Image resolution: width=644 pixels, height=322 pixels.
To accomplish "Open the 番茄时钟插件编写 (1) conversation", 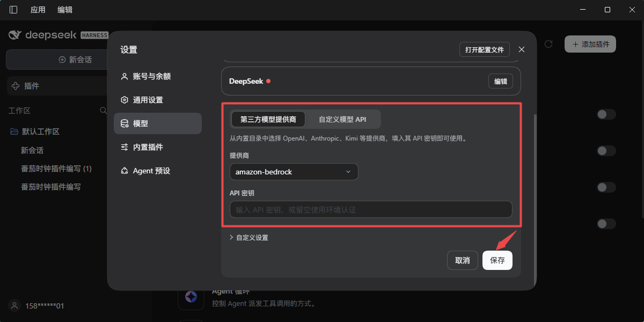I will coord(56,169).
